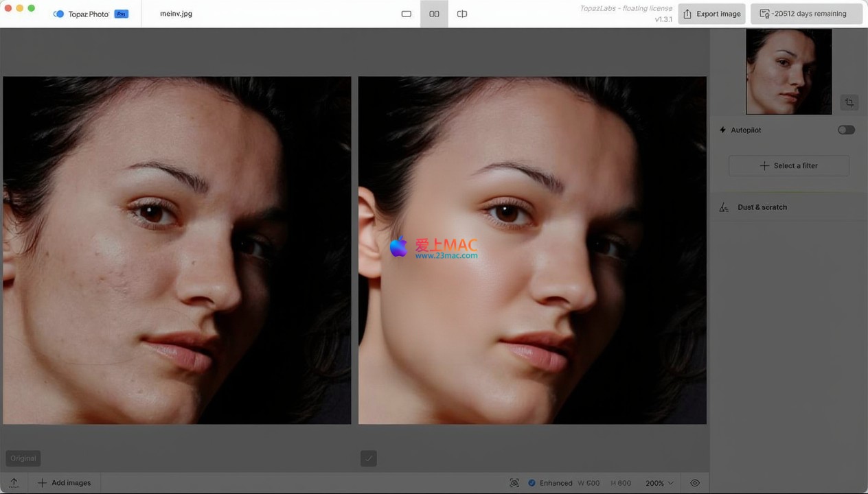Image resolution: width=868 pixels, height=494 pixels.
Task: Expand the Dust & scratch section
Action: [x=762, y=207]
